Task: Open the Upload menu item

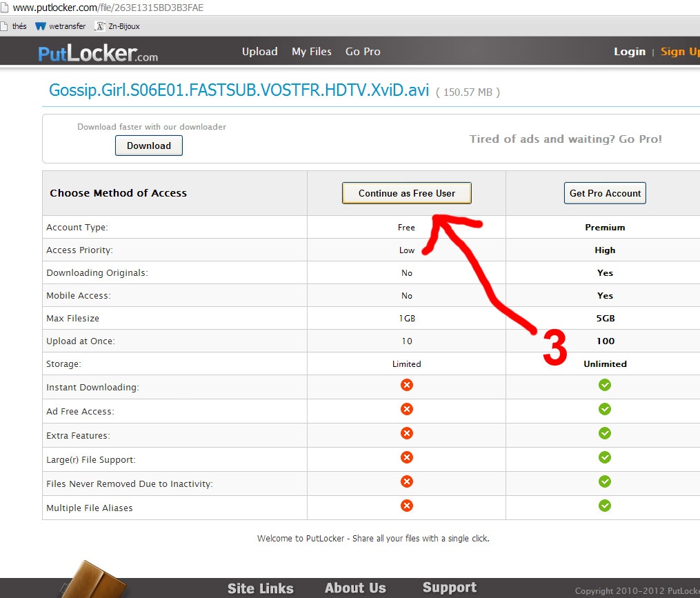Action: [259, 52]
